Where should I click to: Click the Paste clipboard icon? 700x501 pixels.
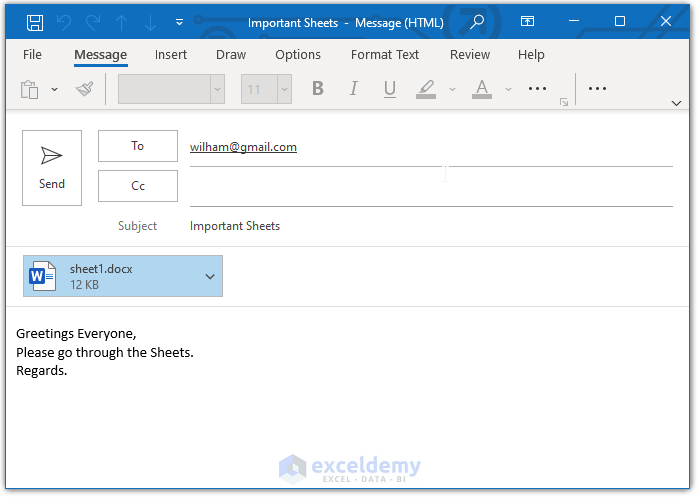tap(29, 89)
